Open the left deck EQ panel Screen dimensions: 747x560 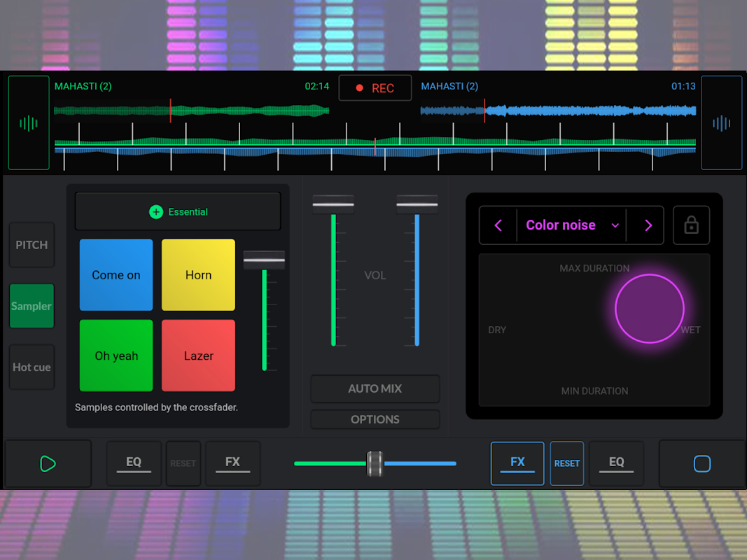(x=134, y=463)
